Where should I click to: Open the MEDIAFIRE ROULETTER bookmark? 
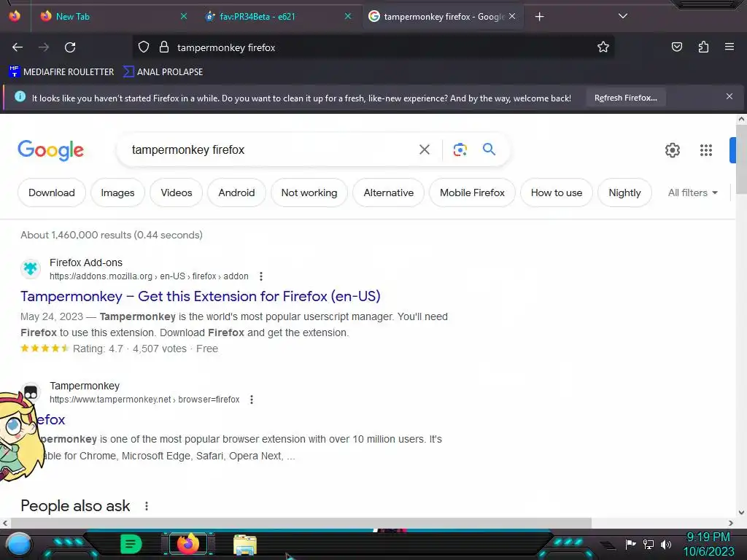click(x=61, y=72)
